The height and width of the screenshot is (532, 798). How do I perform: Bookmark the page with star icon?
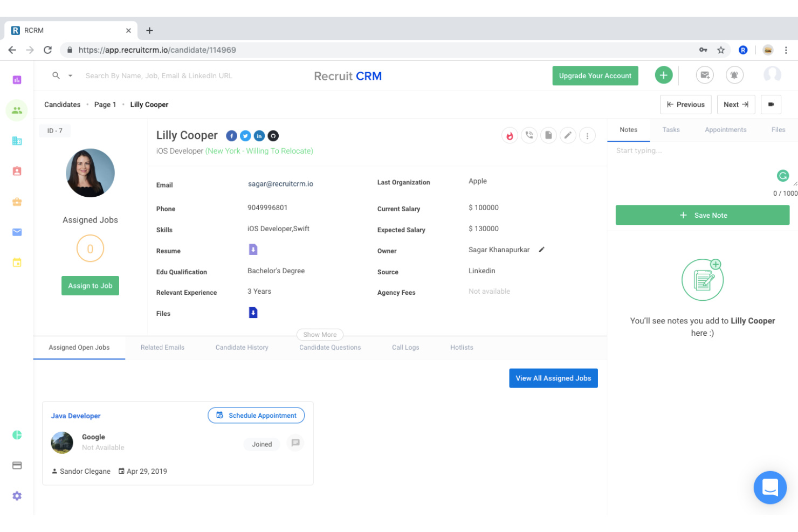click(721, 50)
